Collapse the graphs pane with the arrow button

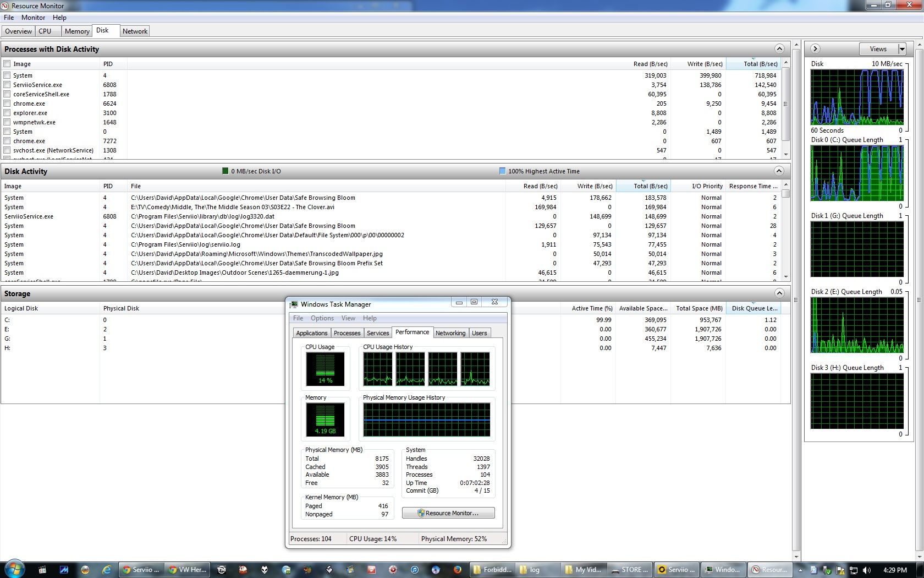click(x=816, y=49)
